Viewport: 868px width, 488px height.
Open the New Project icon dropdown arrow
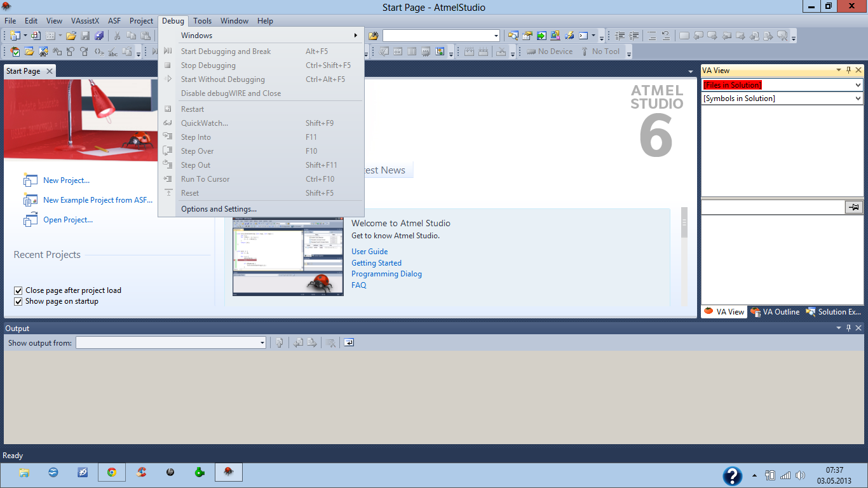25,36
